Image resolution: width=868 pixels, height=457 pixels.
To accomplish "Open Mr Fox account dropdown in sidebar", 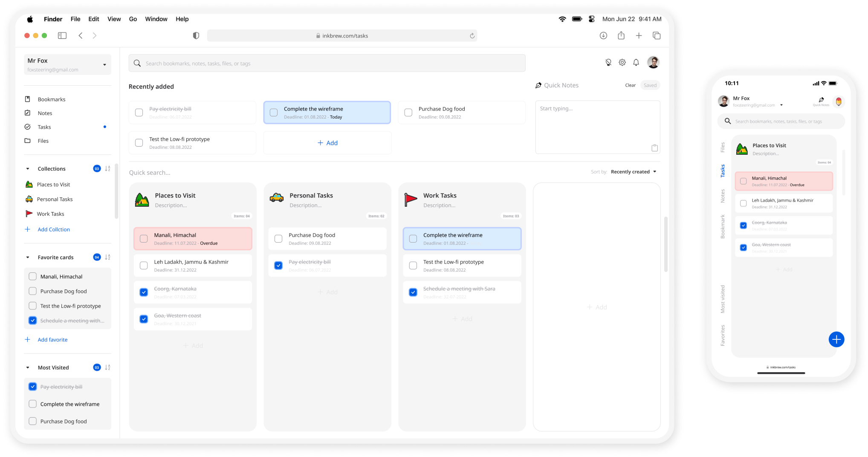I will click(67, 64).
